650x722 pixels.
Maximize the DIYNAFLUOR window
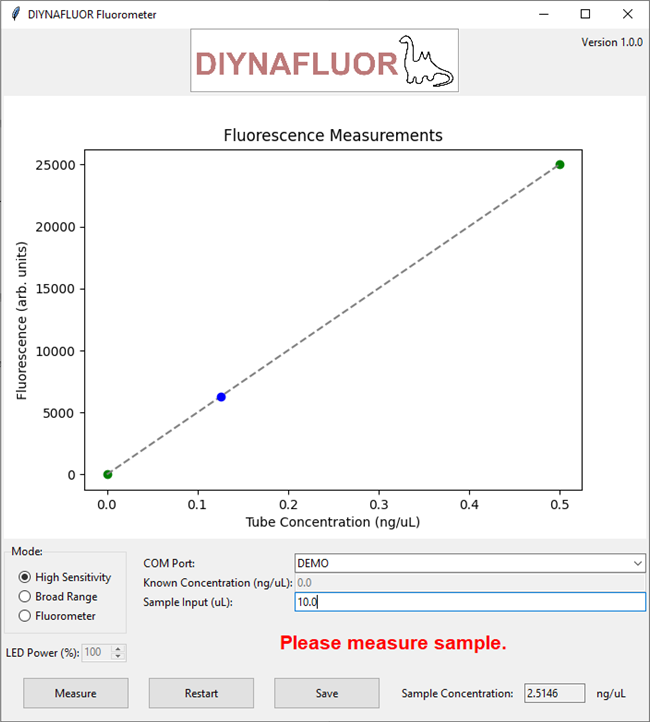585,14
